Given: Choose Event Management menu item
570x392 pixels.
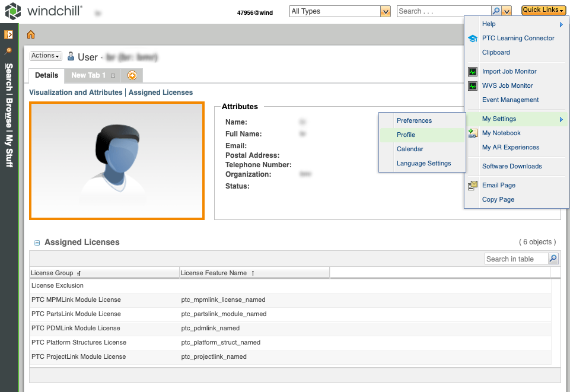Looking at the screenshot, I should (510, 100).
